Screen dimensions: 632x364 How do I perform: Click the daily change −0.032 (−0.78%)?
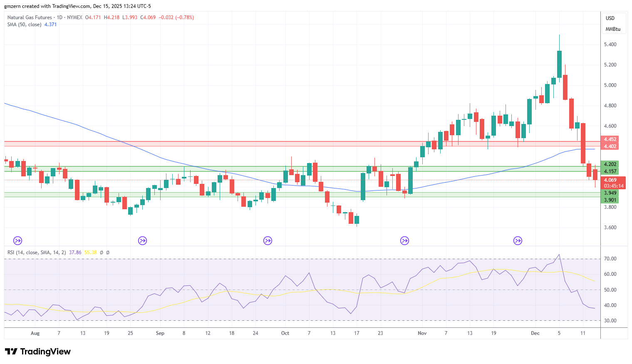click(176, 17)
